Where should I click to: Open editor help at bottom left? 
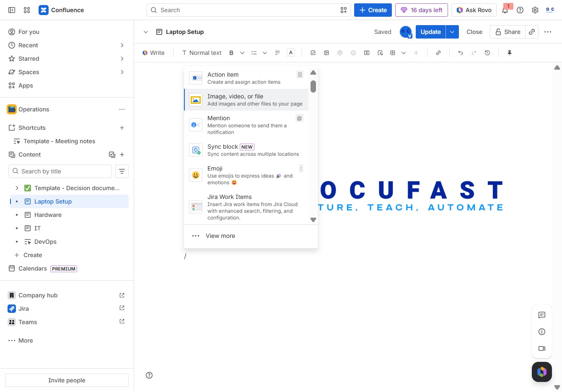pyautogui.click(x=149, y=375)
